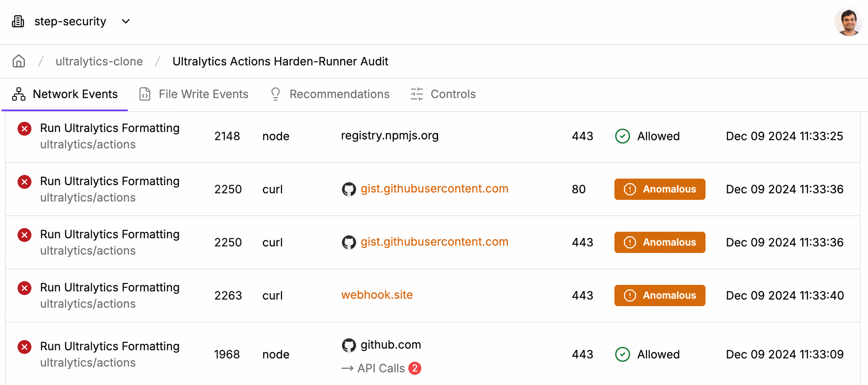Click the red failed icon in port 80 row
Screen dimensions: 868x385
tap(24, 182)
